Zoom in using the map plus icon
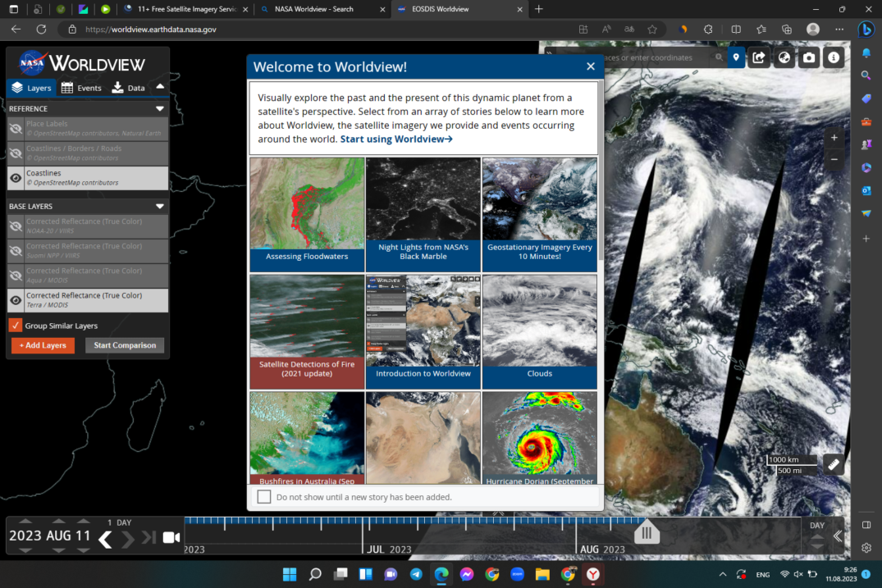 tap(834, 138)
